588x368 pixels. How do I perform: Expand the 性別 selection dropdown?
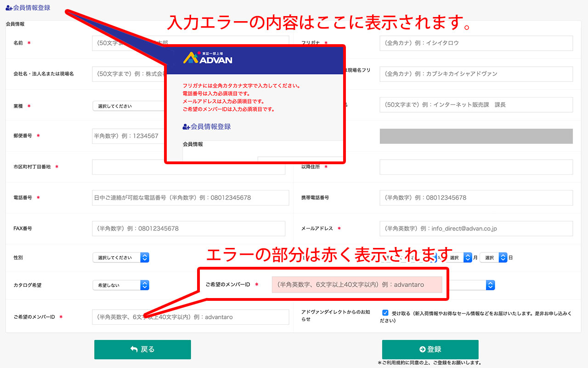pyautogui.click(x=121, y=258)
